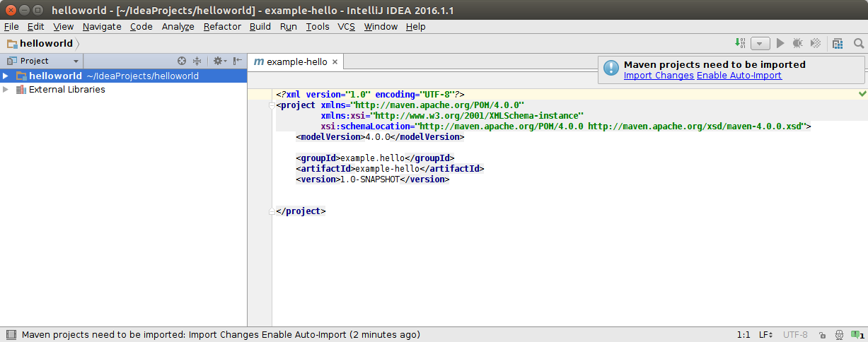Open the run configuration dropdown
This screenshot has width=868, height=342.
pos(760,43)
